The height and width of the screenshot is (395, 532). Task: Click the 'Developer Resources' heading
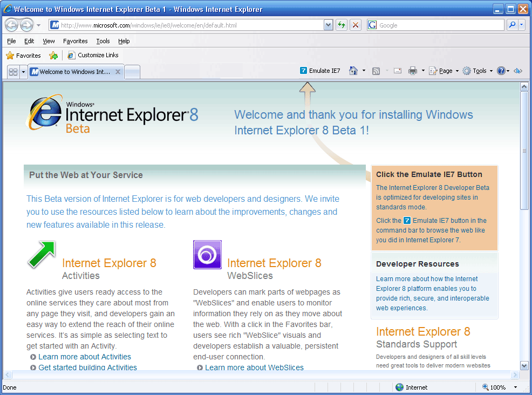(417, 264)
